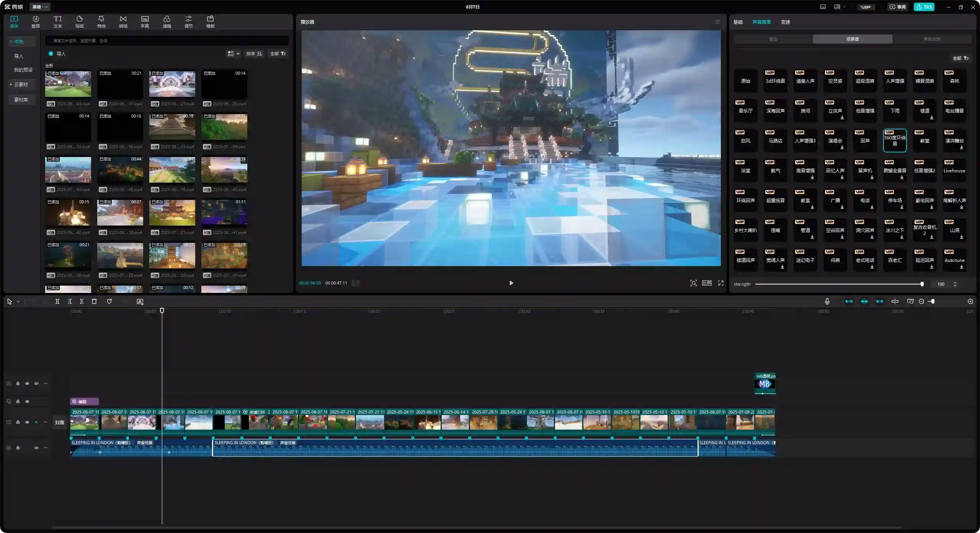Screen dimensions: 980x533
Task: Collapse the 本地 section in the sidebar
Action: [x=11, y=41]
